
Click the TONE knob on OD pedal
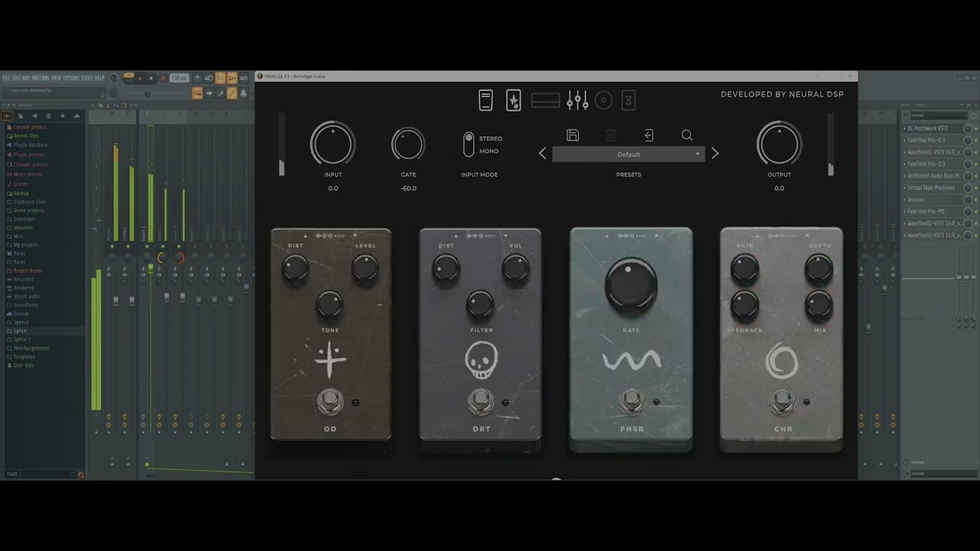[x=329, y=305]
